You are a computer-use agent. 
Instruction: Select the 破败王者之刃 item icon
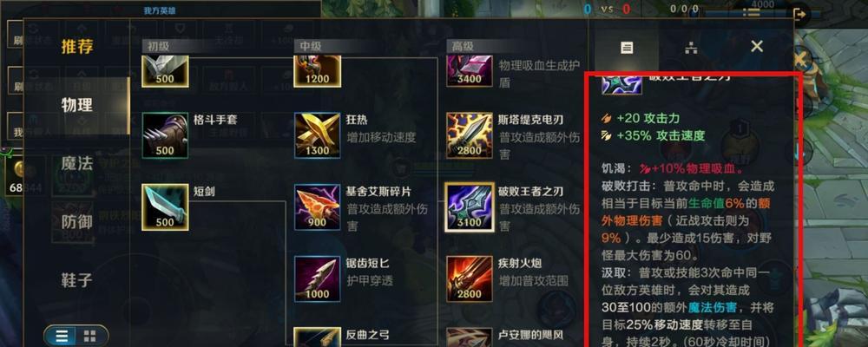[x=470, y=207]
